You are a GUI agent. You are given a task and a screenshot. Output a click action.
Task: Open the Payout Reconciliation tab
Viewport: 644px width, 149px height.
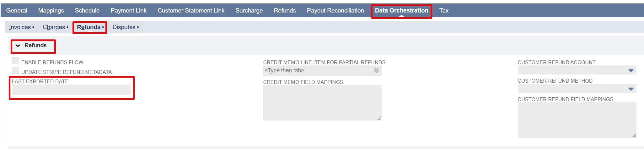pos(335,11)
